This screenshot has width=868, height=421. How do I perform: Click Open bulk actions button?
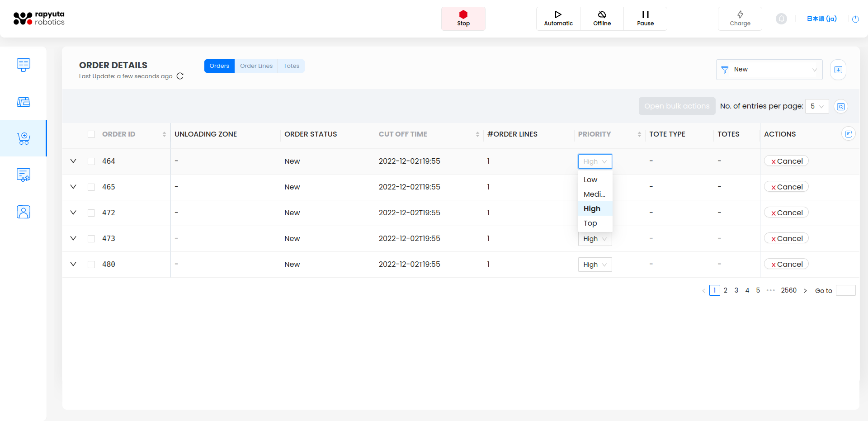[677, 106]
